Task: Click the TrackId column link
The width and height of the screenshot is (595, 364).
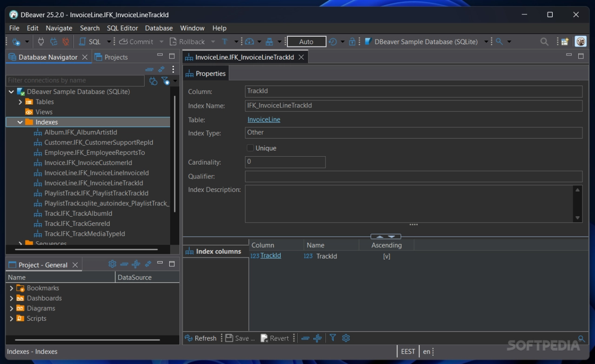Action: 271,256
